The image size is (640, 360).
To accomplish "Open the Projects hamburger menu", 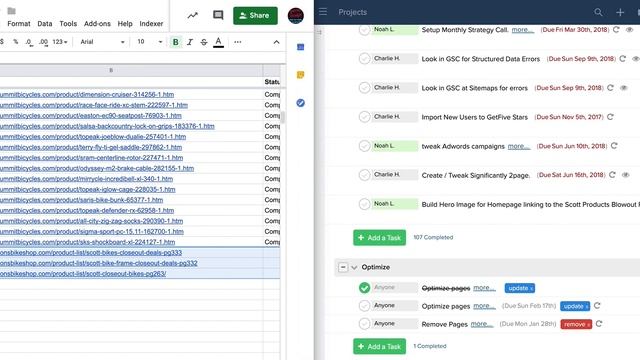I will (x=323, y=12).
